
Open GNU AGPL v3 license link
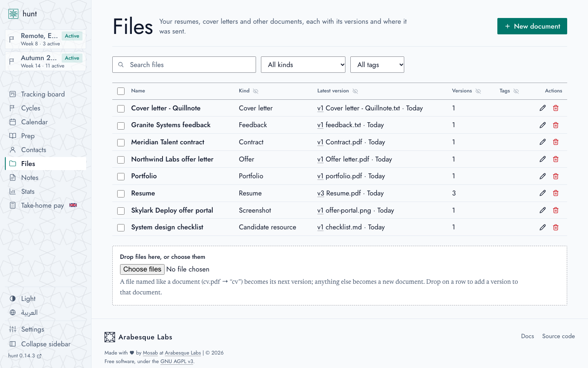click(177, 361)
